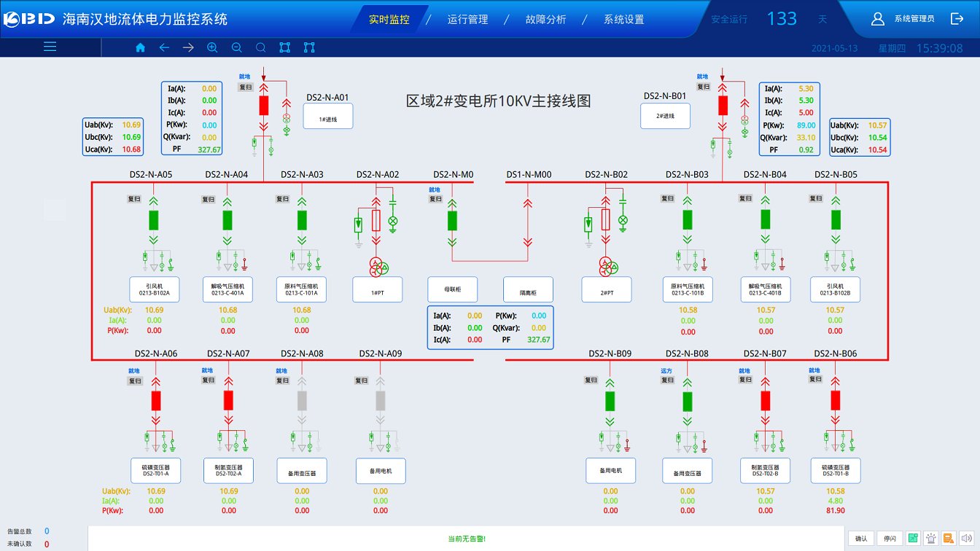Screen dimensions: 980x551
Task: Click the home icon in the toolbar
Action: 140,47
